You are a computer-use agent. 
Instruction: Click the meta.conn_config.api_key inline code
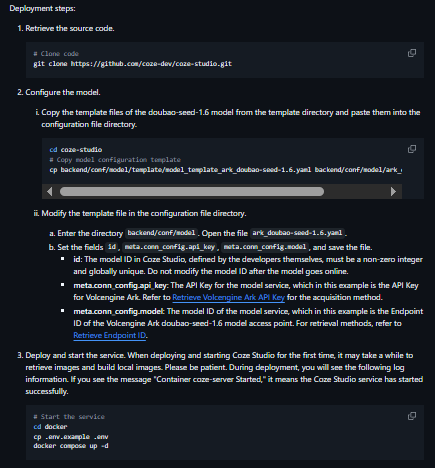tap(170, 247)
